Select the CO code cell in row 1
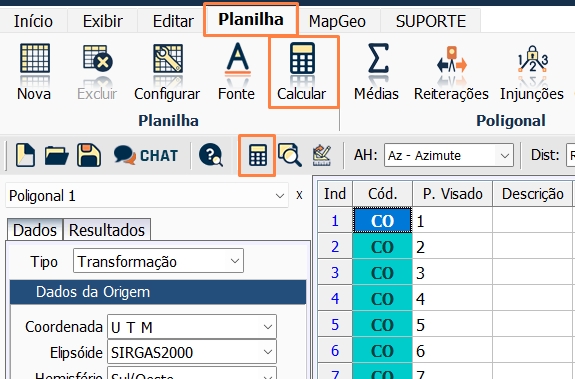The height and width of the screenshot is (379, 575). pyautogui.click(x=382, y=220)
